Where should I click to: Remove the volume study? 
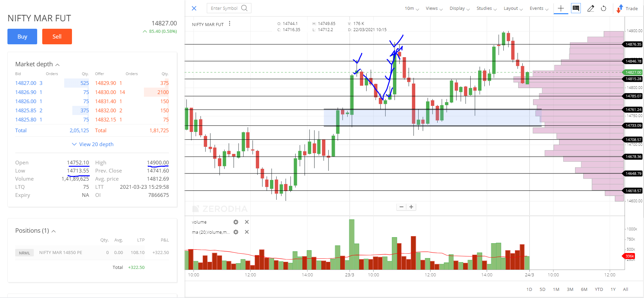point(247,222)
